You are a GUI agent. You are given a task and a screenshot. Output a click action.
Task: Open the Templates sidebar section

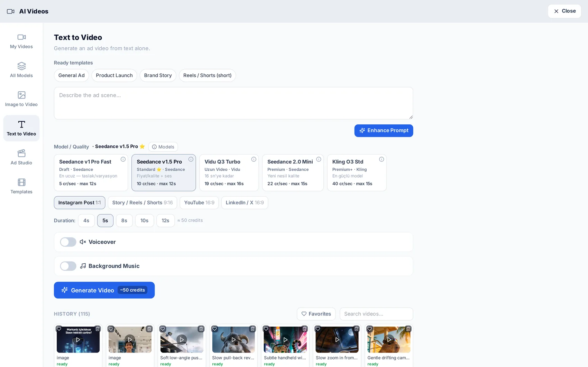click(x=21, y=186)
